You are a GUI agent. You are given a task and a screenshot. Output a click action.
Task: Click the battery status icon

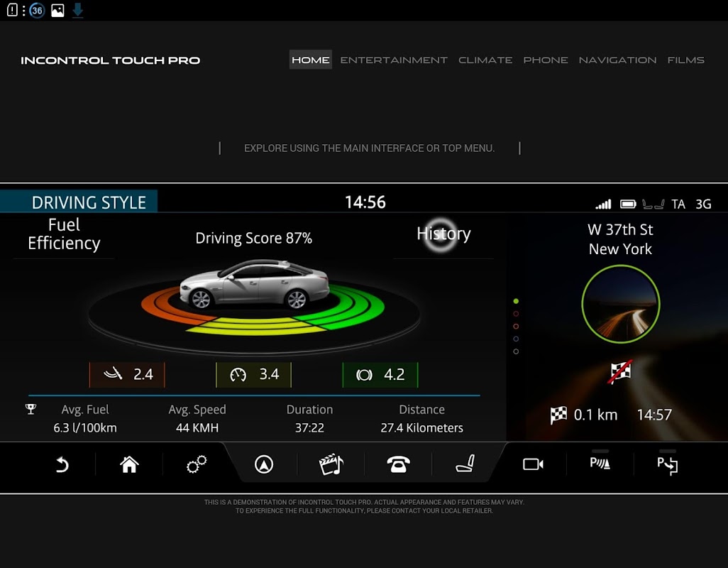tap(628, 204)
